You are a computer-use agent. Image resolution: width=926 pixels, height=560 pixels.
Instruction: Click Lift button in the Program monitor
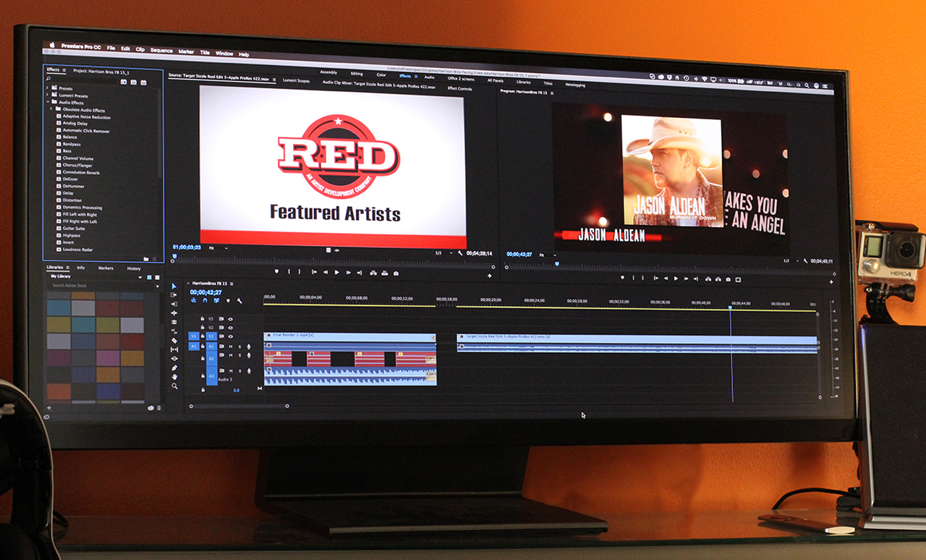pyautogui.click(x=708, y=279)
